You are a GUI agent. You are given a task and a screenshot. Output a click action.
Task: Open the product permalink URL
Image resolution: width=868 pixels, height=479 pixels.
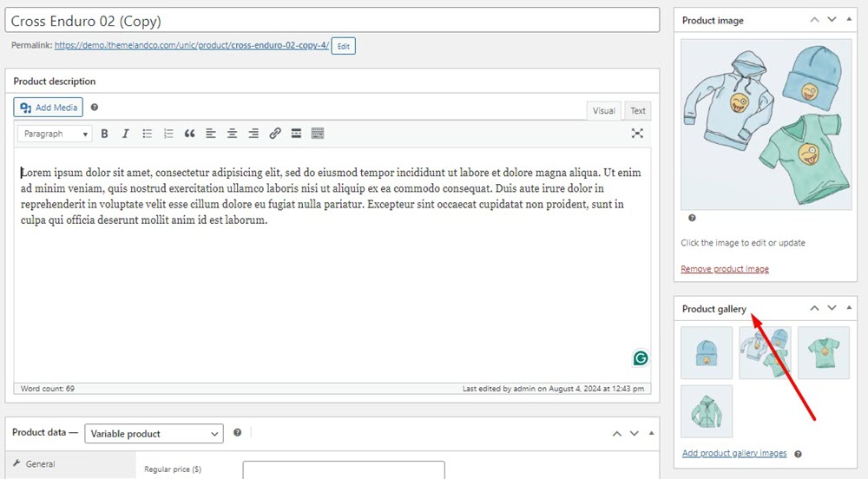coord(192,45)
